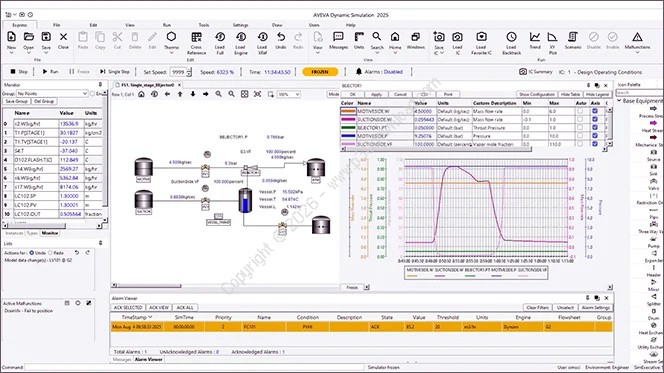Viewport: 664px width, 373px height.
Task: Click the MOTIVESIDE.W orange color swatch
Action: [348, 111]
